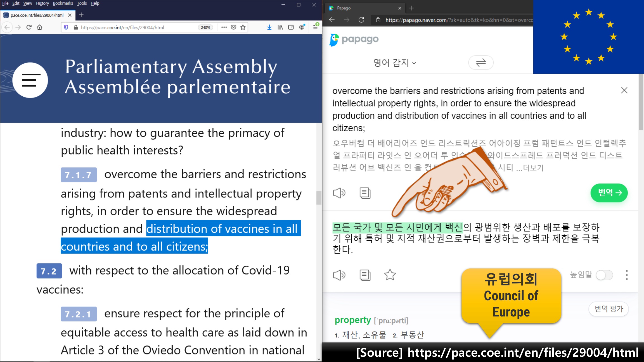The image size is (644, 362).
Task: Click Firefox back arrow button
Action: click(x=7, y=27)
